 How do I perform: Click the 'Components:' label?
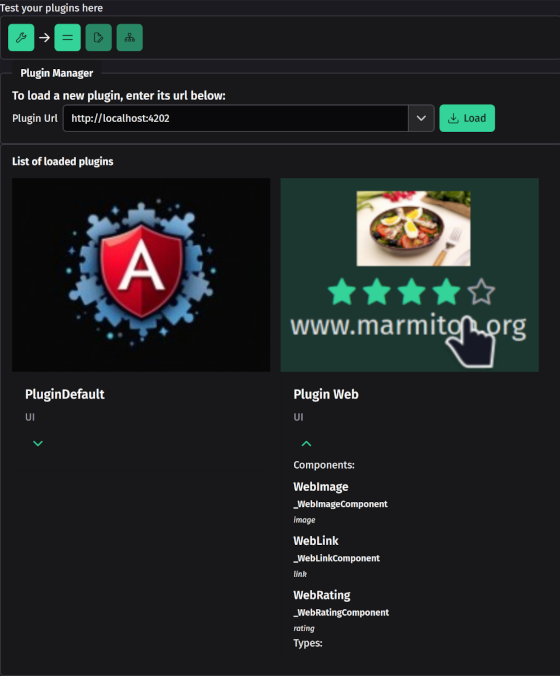(324, 465)
